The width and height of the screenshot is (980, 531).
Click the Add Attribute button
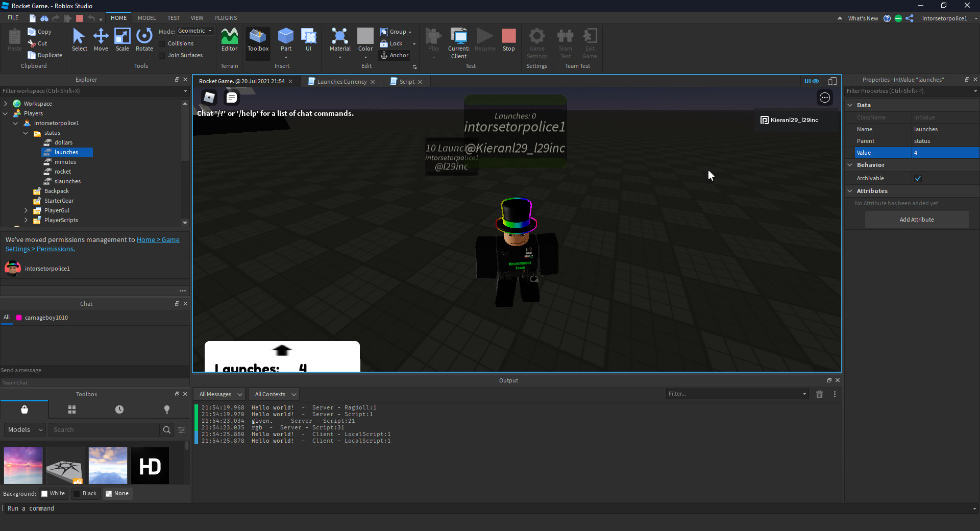point(917,220)
